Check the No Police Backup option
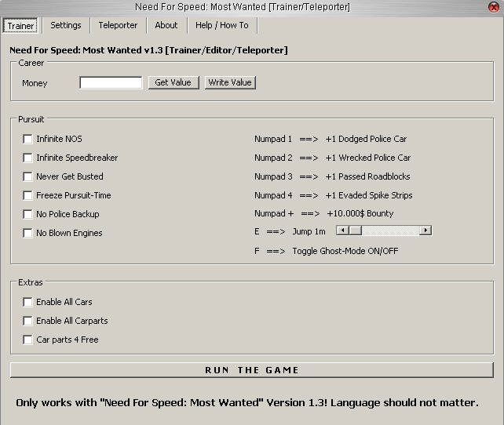The height and width of the screenshot is (425, 504). [x=28, y=214]
